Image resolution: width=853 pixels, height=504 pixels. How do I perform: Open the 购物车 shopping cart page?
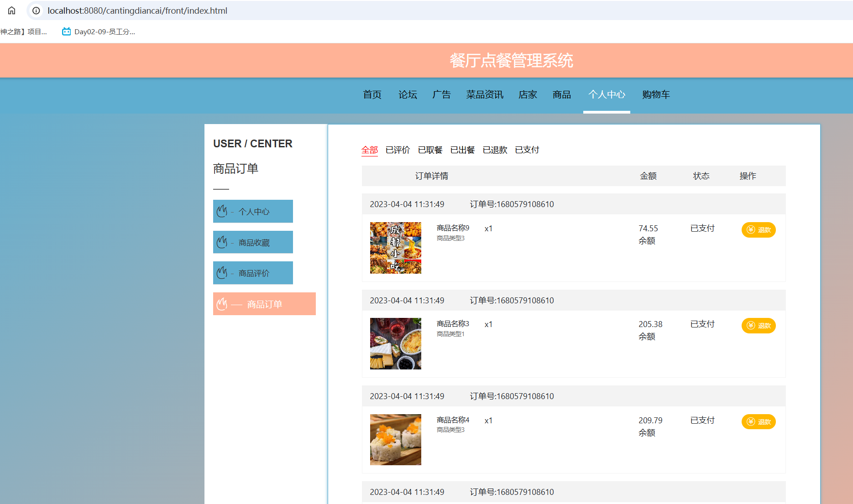pos(655,94)
